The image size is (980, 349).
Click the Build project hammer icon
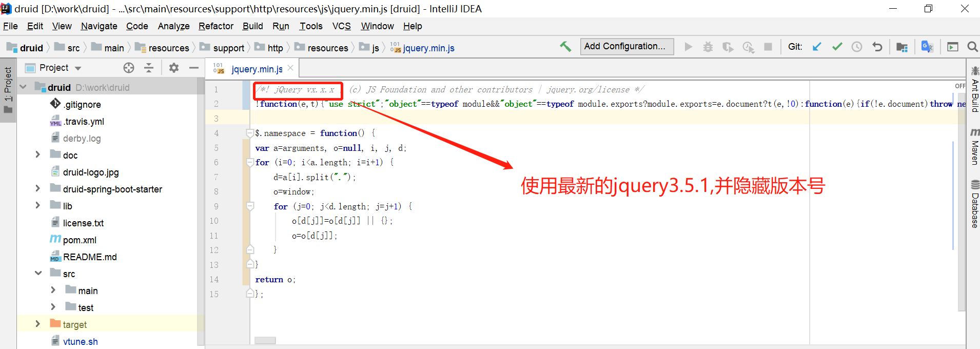coord(565,47)
